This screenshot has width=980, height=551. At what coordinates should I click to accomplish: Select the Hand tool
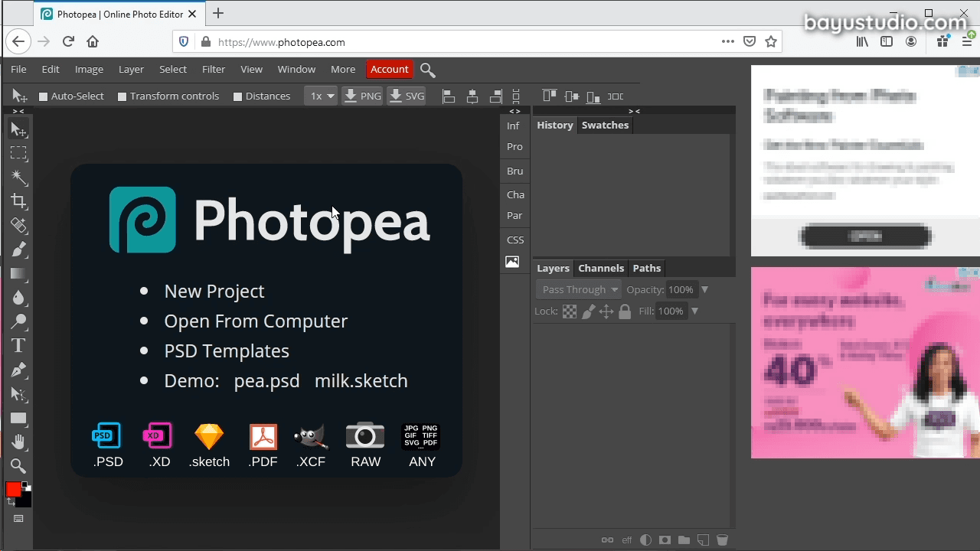click(x=18, y=442)
